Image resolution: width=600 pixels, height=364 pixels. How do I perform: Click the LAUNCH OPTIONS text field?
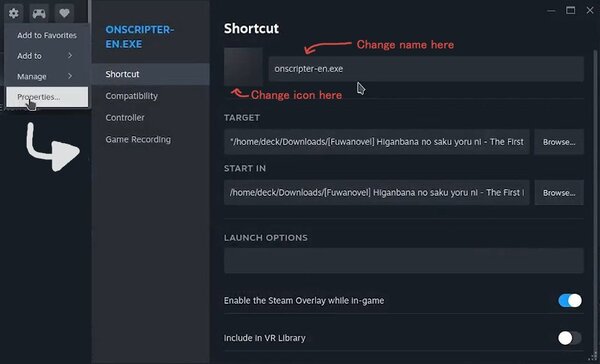pyautogui.click(x=404, y=261)
